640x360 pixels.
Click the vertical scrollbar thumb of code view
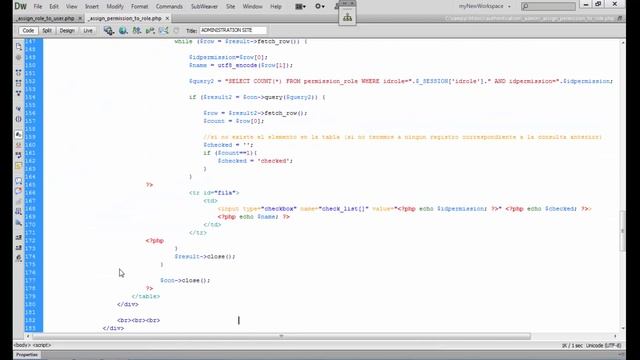(x=622, y=231)
